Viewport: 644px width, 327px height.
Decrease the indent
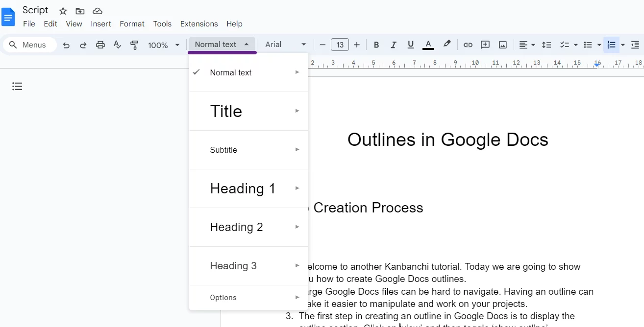coord(635,45)
